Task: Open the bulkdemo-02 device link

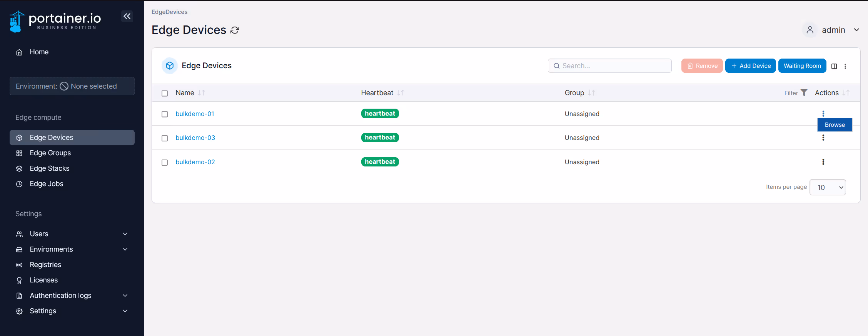Action: click(195, 162)
